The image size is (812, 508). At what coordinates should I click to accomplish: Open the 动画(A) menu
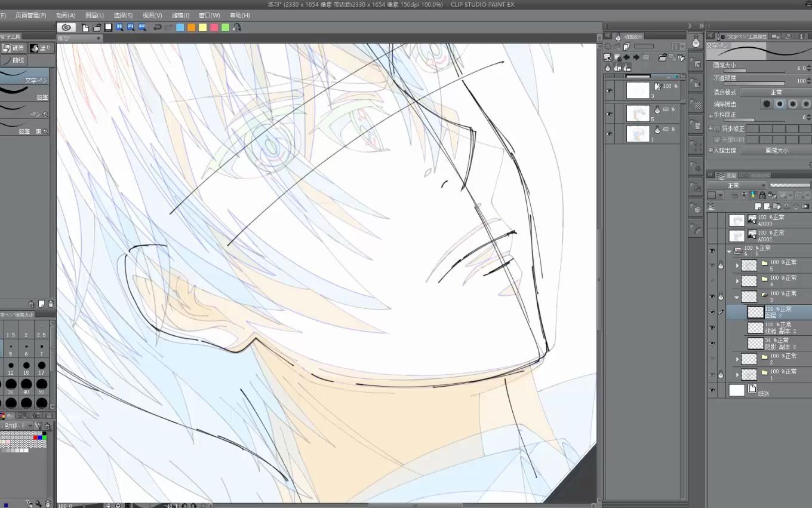66,15
